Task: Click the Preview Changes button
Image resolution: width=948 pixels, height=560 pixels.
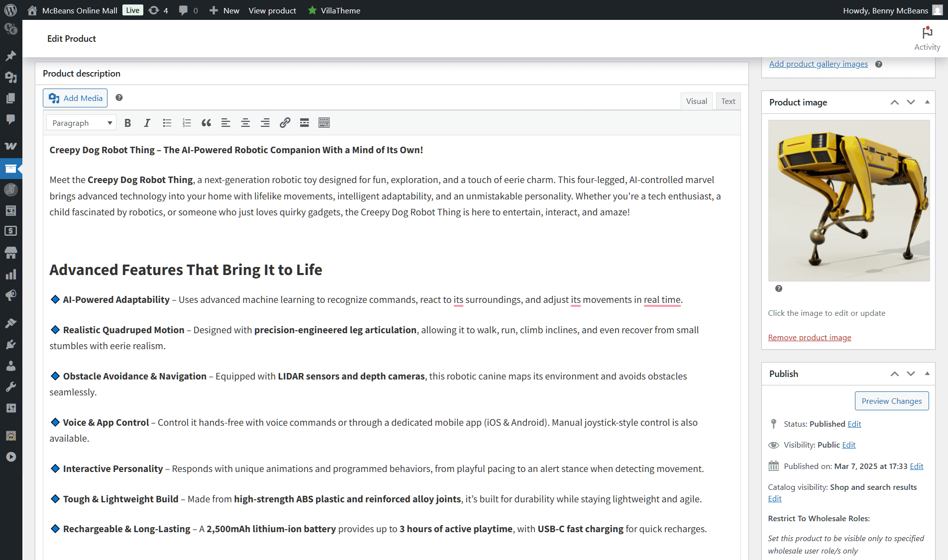Action: click(x=891, y=401)
